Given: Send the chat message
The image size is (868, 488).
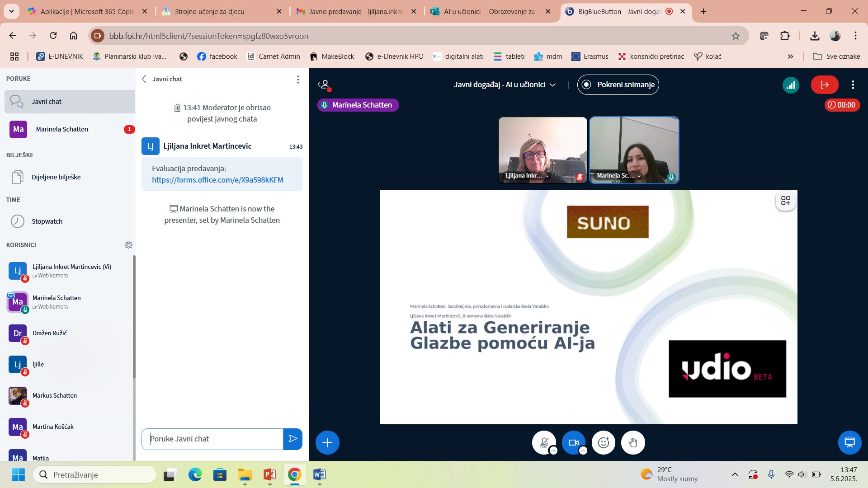Looking at the screenshot, I should pyautogui.click(x=293, y=439).
